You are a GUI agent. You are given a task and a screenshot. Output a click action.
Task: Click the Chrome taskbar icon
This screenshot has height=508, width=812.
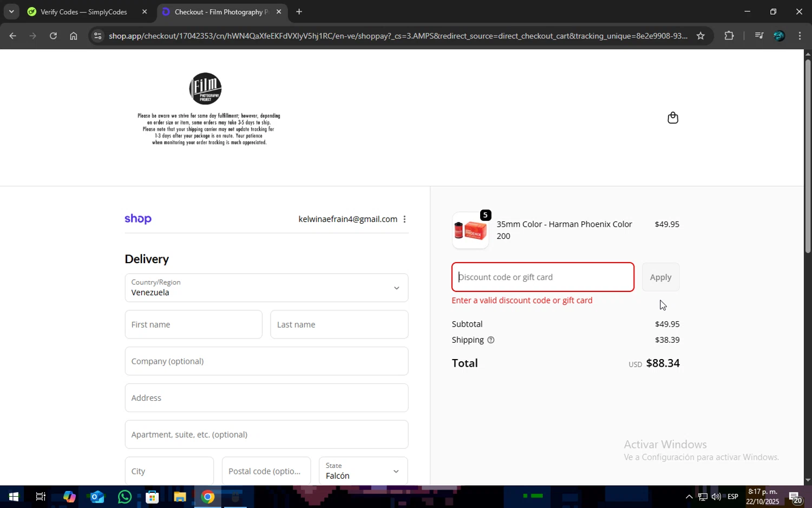[x=208, y=497]
